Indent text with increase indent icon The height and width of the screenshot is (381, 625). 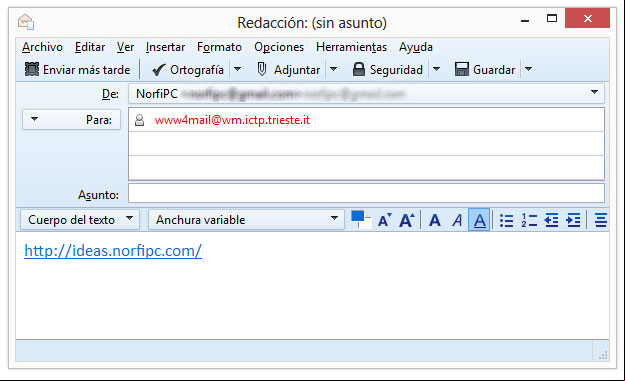pos(573,220)
